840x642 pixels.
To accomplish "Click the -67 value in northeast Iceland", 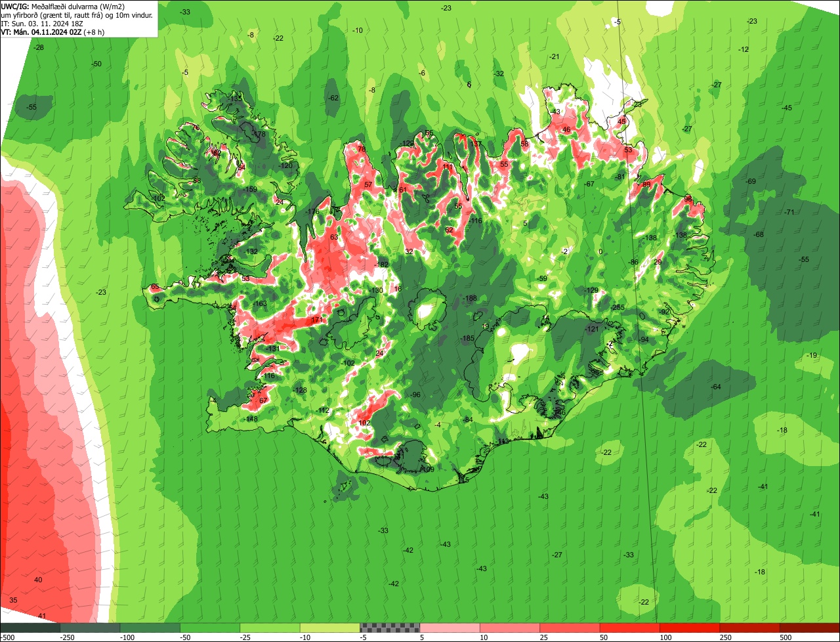I will 589,184.
